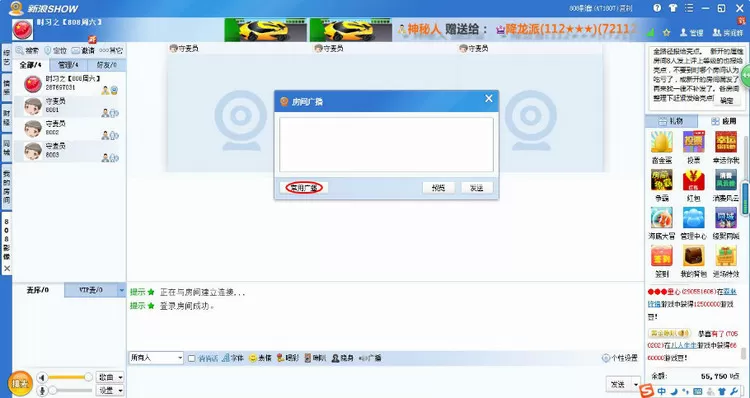This screenshot has width=750, height=398.
Task: Click the 管理 manage button at top right
Action: tap(692, 33)
